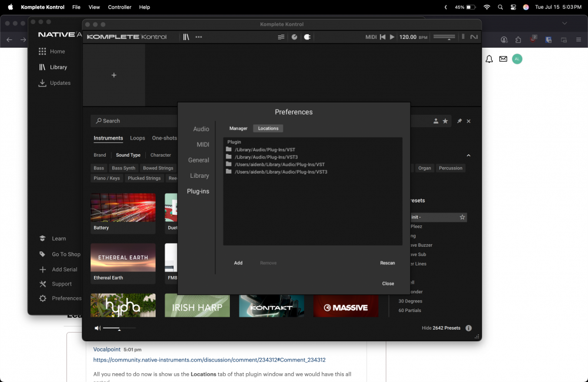Start playback with the play button
This screenshot has height=382, width=588.
pyautogui.click(x=392, y=36)
